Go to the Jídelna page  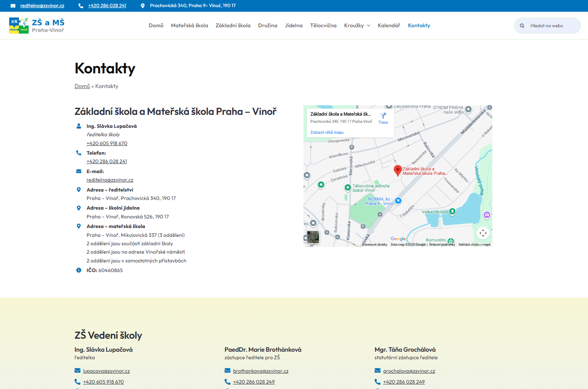coord(293,26)
